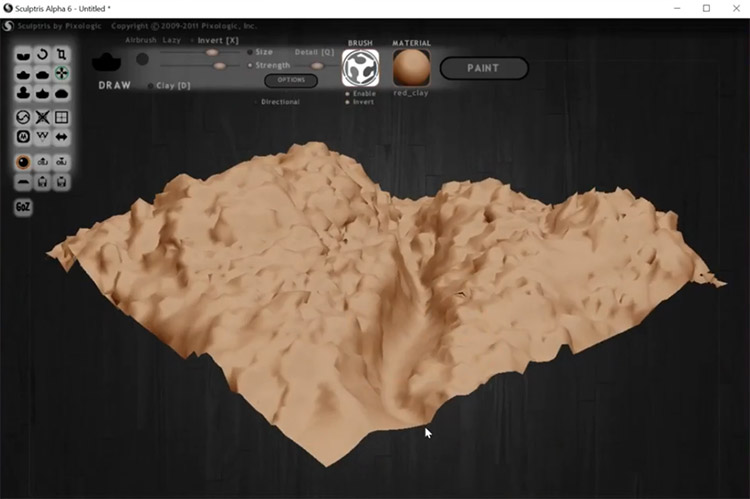Click the GoZ button
This screenshot has height=499, width=750.
click(x=23, y=207)
